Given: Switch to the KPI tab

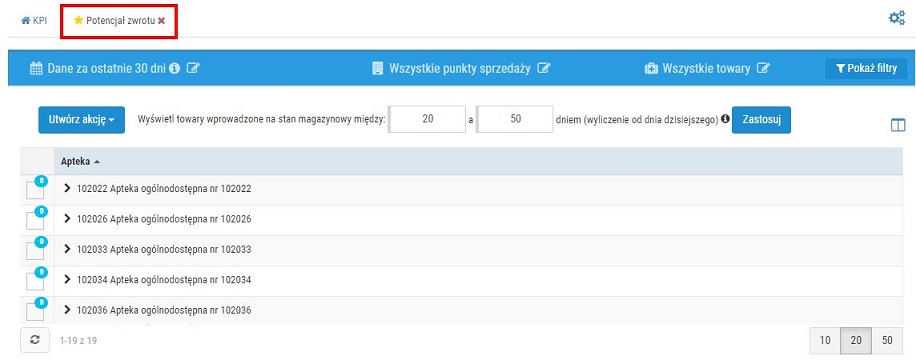Looking at the screenshot, I should pos(34,20).
